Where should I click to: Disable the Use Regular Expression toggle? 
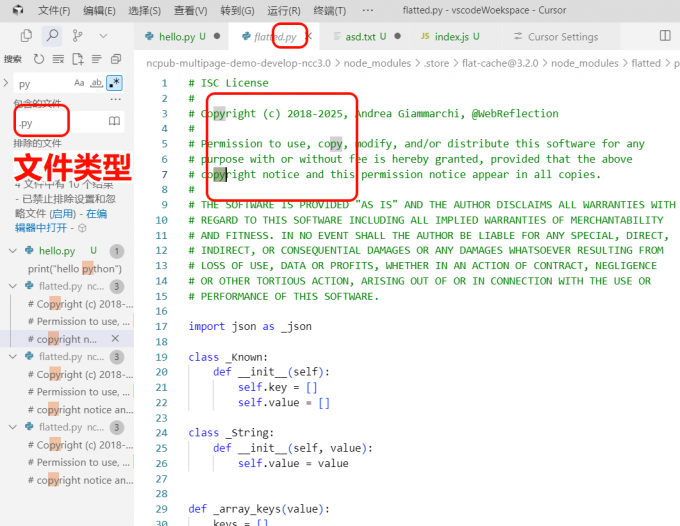[x=114, y=84]
